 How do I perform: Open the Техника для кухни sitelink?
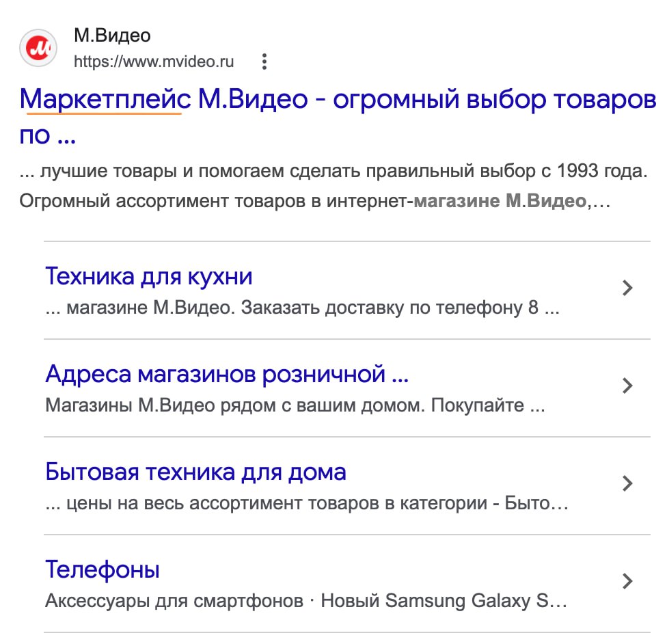pos(149,277)
